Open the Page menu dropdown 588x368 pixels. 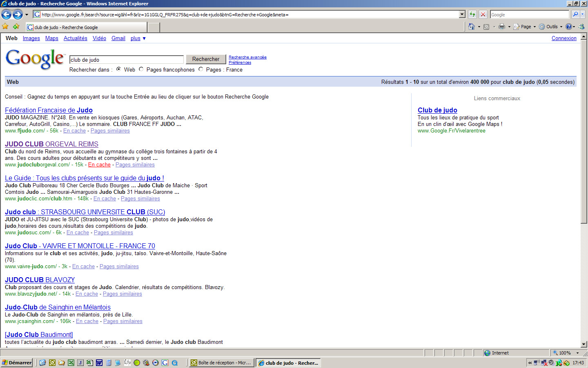525,27
